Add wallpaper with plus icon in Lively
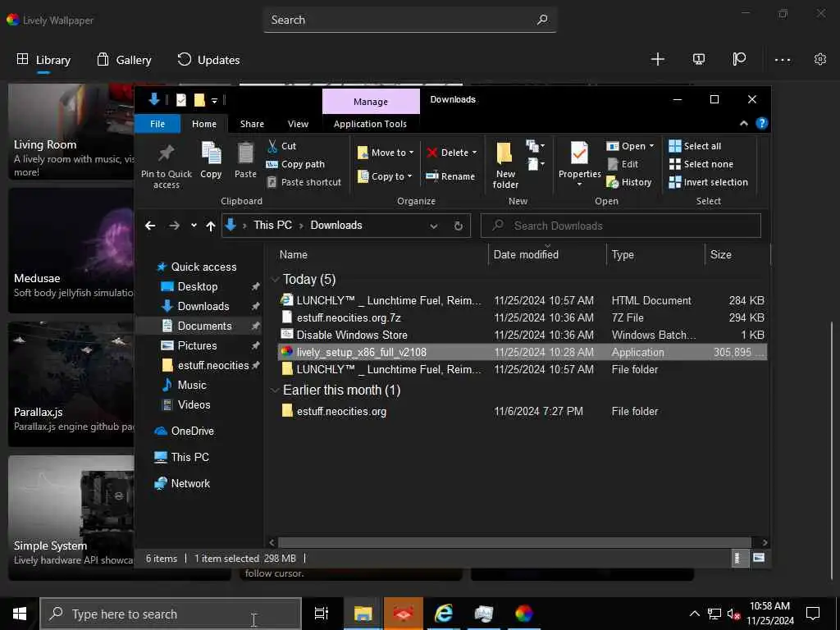Viewport: 840px width, 630px height. pos(657,59)
